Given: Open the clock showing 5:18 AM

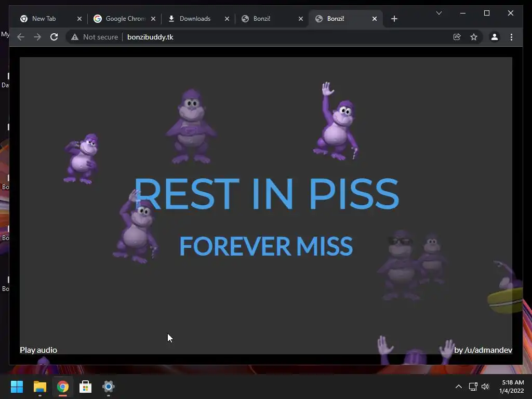Looking at the screenshot, I should [x=512, y=387].
